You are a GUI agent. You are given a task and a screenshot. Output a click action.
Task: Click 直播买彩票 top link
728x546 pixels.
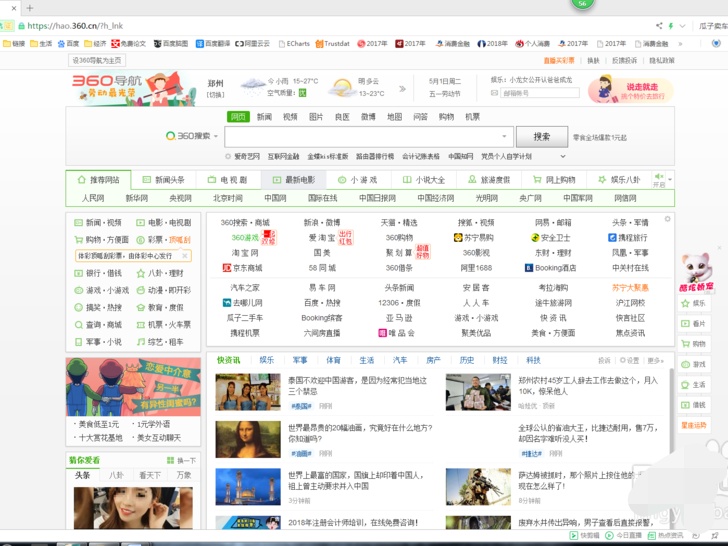point(559,60)
